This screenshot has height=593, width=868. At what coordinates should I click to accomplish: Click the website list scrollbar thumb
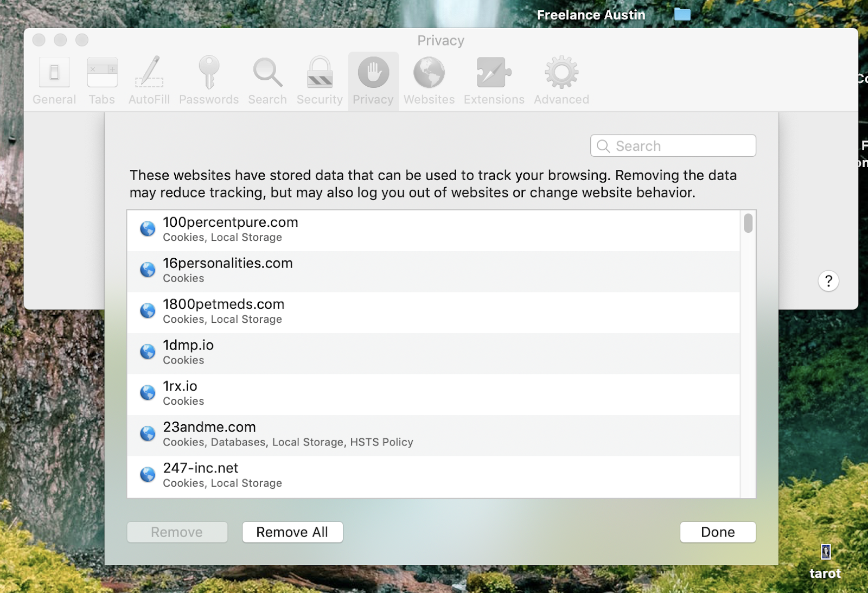click(748, 223)
